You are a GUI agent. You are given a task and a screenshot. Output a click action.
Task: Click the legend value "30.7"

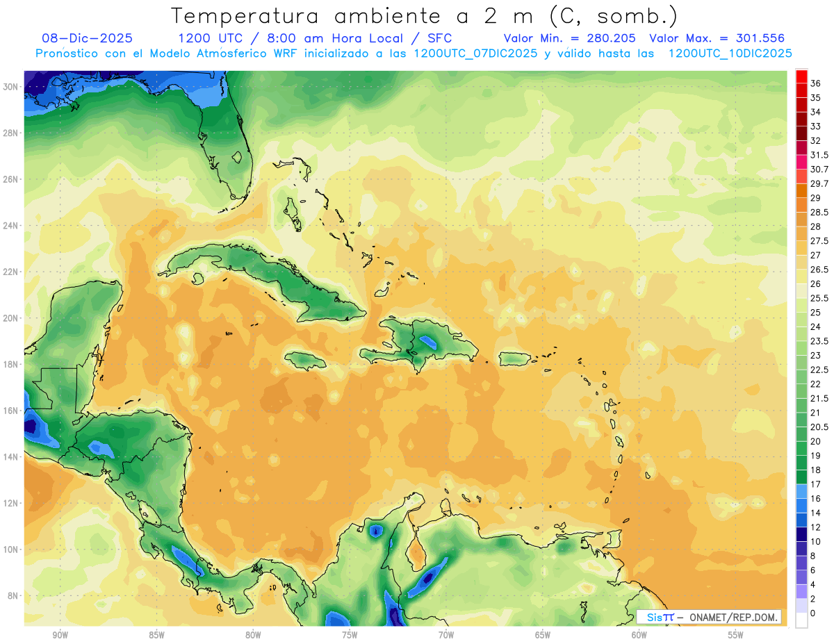(819, 170)
